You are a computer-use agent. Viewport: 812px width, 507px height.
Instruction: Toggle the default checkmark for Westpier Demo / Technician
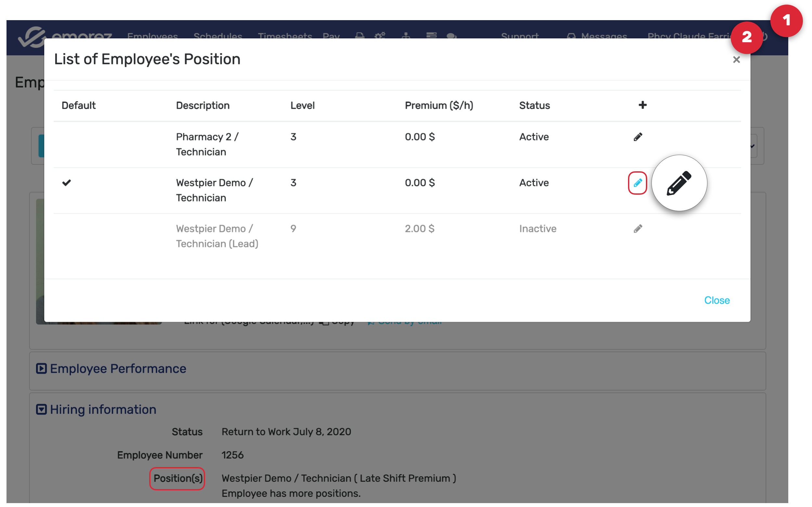click(x=67, y=183)
